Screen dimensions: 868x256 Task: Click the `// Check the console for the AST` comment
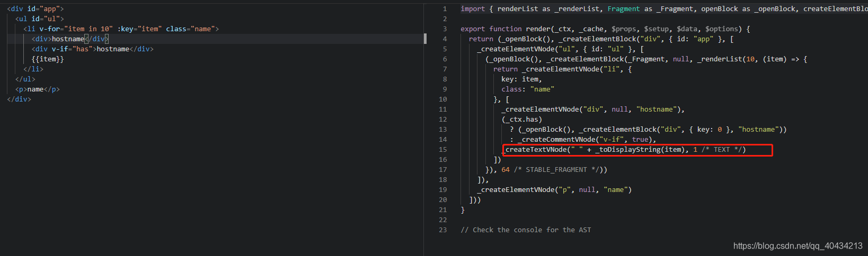point(526,230)
